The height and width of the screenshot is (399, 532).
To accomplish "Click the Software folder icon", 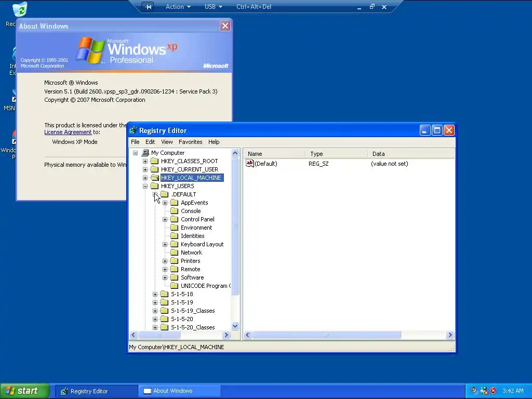I will point(175,277).
